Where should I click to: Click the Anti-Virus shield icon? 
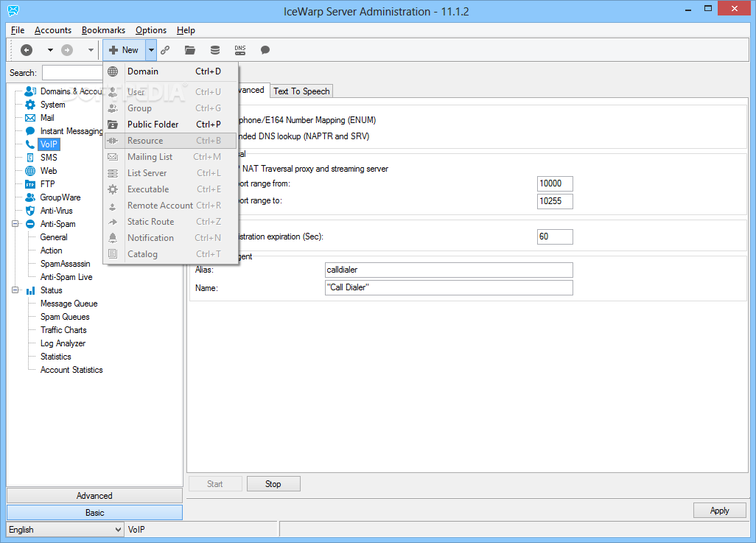(30, 211)
